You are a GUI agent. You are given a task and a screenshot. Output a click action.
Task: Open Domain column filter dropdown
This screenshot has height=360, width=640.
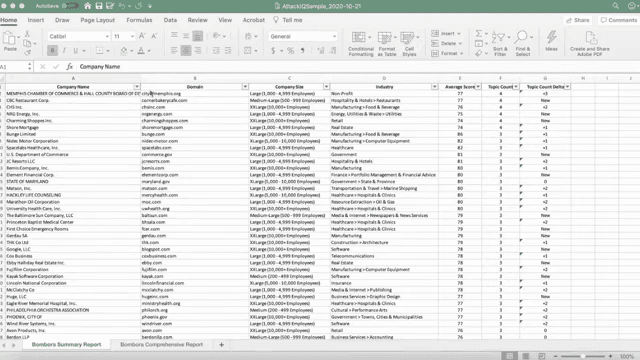[x=245, y=87]
